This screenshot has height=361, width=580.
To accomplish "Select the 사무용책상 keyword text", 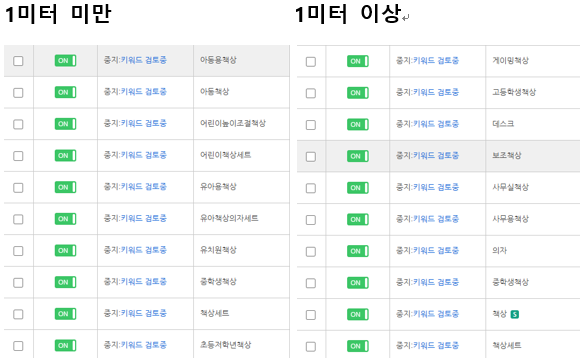I will pos(510,219).
